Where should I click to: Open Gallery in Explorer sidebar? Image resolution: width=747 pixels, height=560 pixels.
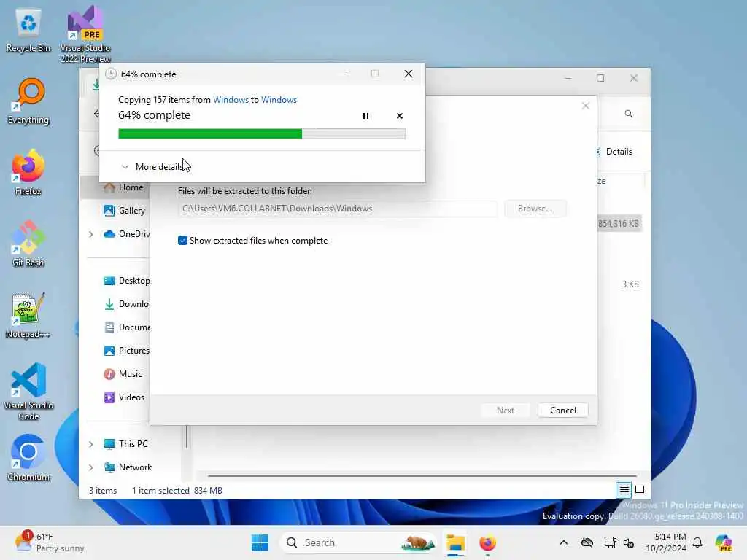pyautogui.click(x=124, y=211)
